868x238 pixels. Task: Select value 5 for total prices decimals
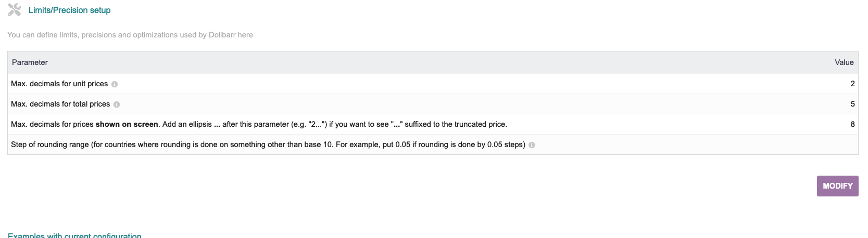(852, 104)
